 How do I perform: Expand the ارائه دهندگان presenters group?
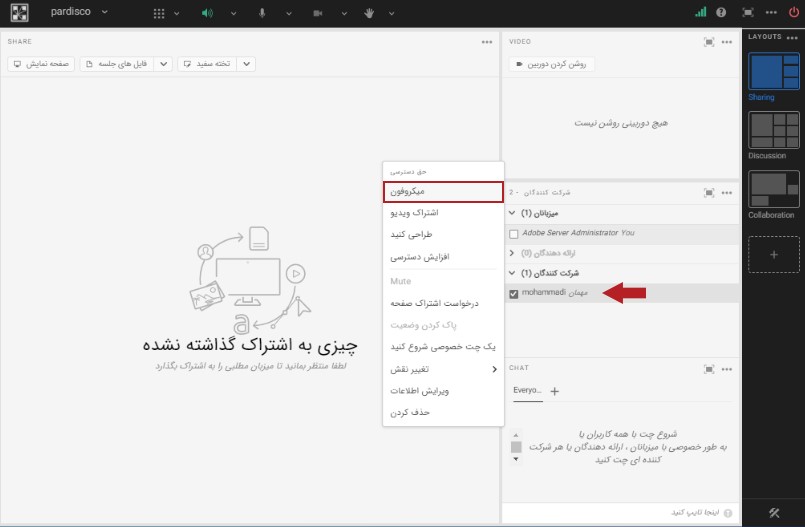pos(512,253)
